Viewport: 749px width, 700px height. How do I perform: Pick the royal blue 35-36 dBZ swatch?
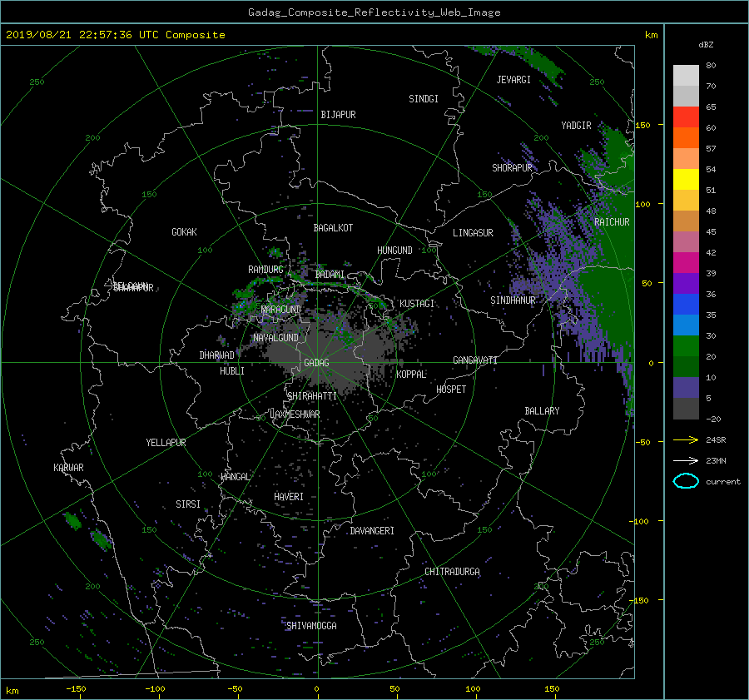pyautogui.click(x=686, y=305)
